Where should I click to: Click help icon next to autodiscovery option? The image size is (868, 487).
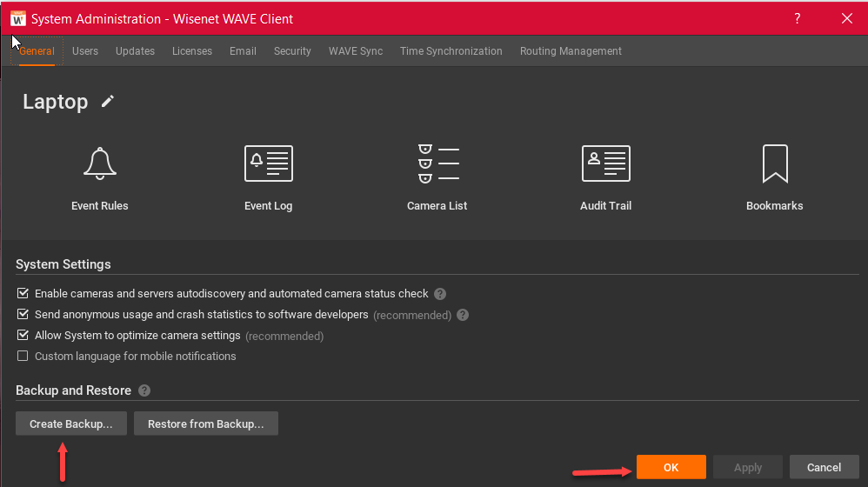(x=440, y=294)
